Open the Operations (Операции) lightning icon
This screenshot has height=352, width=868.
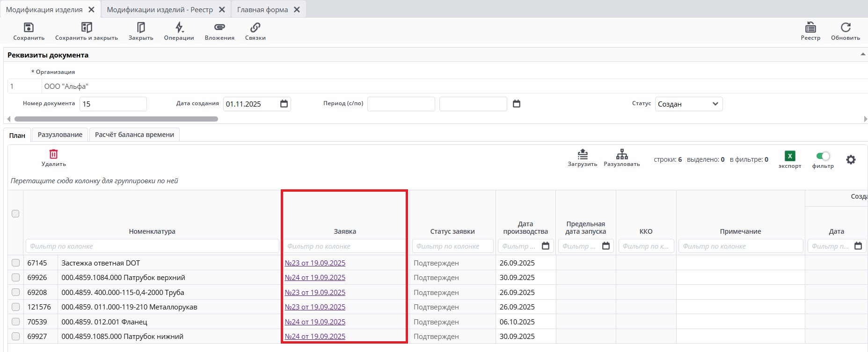pyautogui.click(x=179, y=28)
